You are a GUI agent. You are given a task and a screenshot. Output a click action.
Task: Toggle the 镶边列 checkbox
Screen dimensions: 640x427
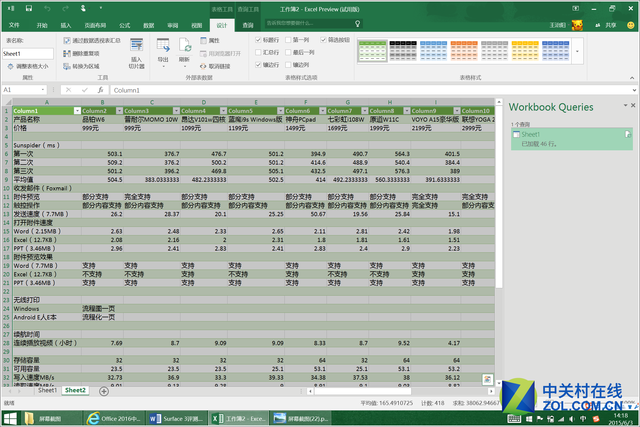(x=288, y=64)
